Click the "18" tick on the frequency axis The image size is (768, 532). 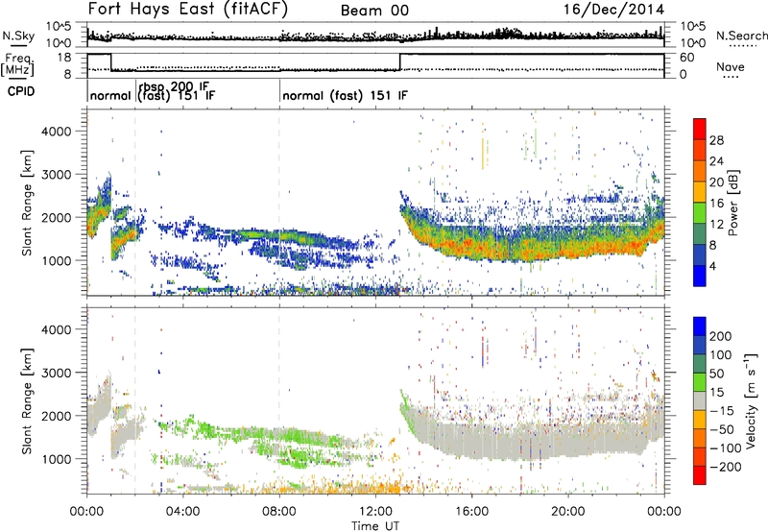point(63,58)
